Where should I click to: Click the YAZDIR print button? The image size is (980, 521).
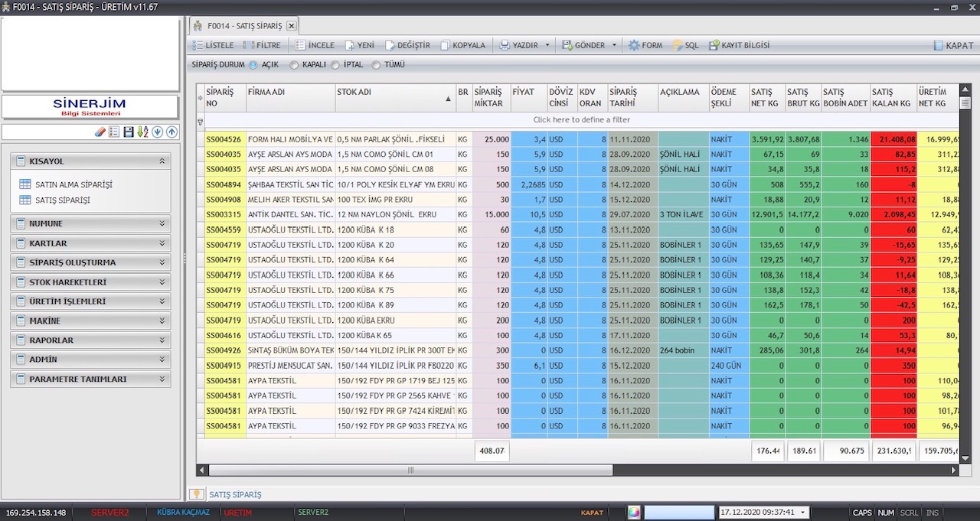click(x=519, y=45)
